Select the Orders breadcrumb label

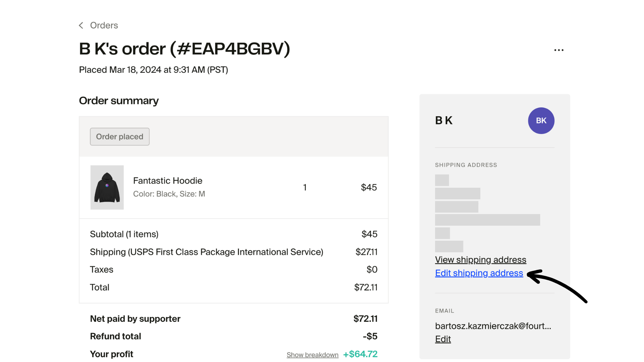(104, 25)
